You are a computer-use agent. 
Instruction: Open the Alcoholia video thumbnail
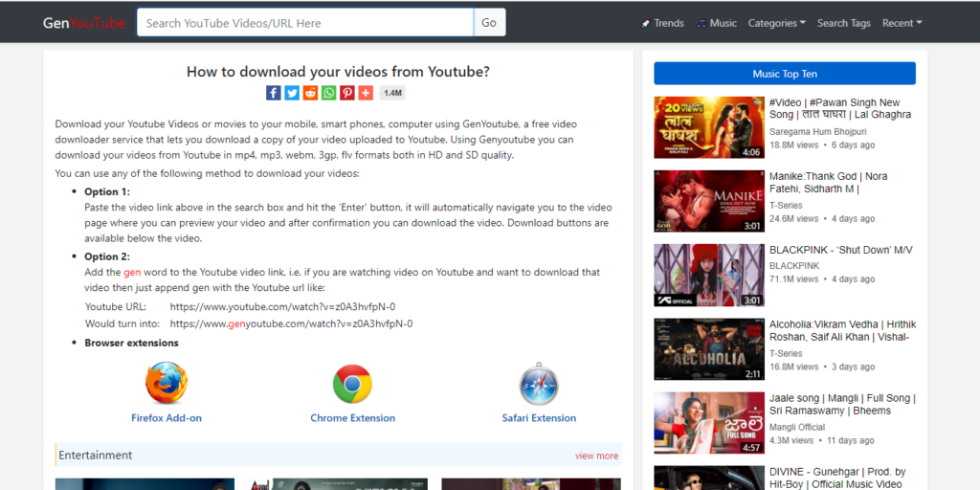point(709,348)
